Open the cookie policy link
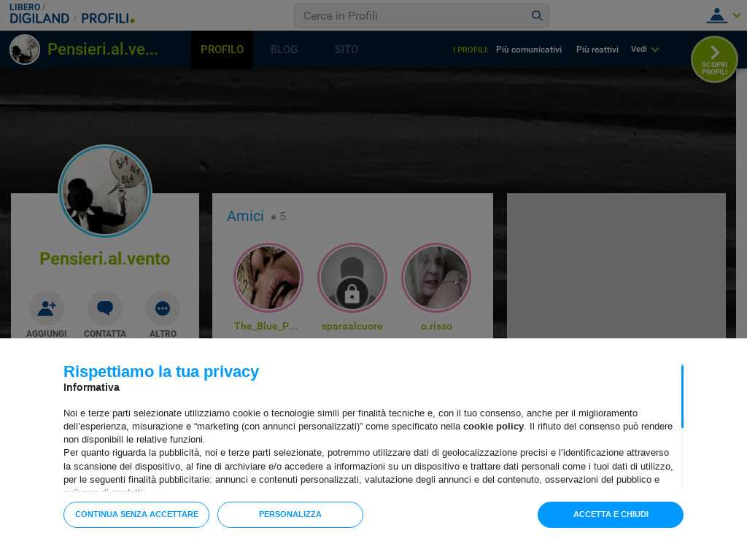This screenshot has height=560, width=747. click(x=493, y=426)
